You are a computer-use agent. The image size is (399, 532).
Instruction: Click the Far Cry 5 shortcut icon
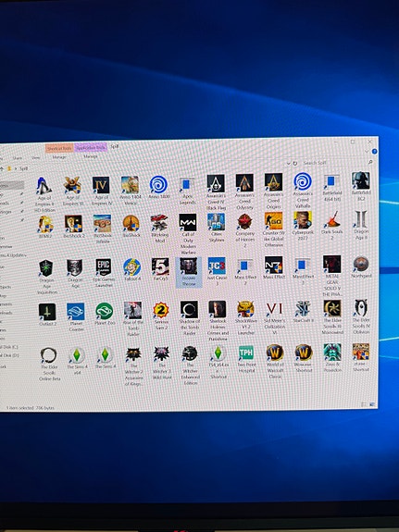coord(160,266)
